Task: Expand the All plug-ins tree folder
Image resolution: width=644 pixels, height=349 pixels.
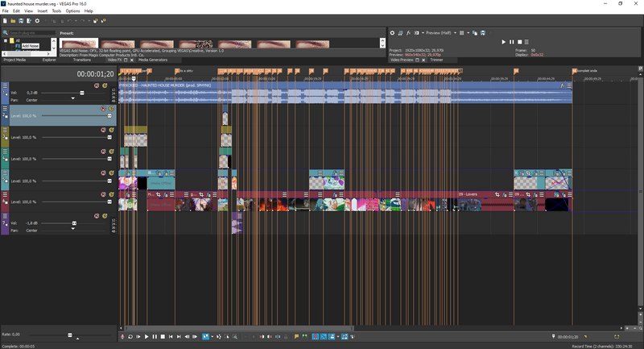Action: coord(5,39)
